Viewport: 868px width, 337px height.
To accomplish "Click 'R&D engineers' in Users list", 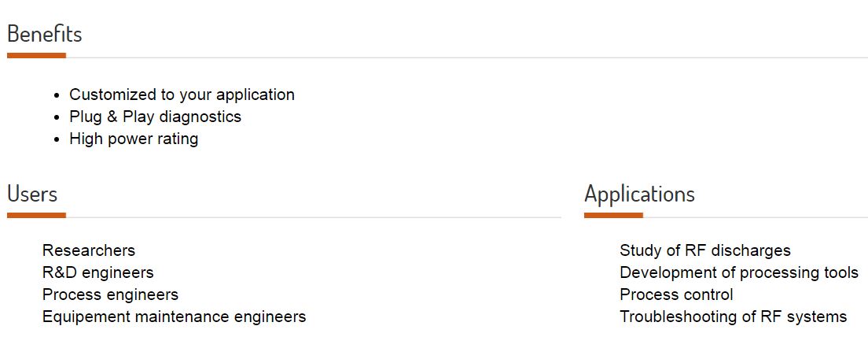I will (x=98, y=272).
